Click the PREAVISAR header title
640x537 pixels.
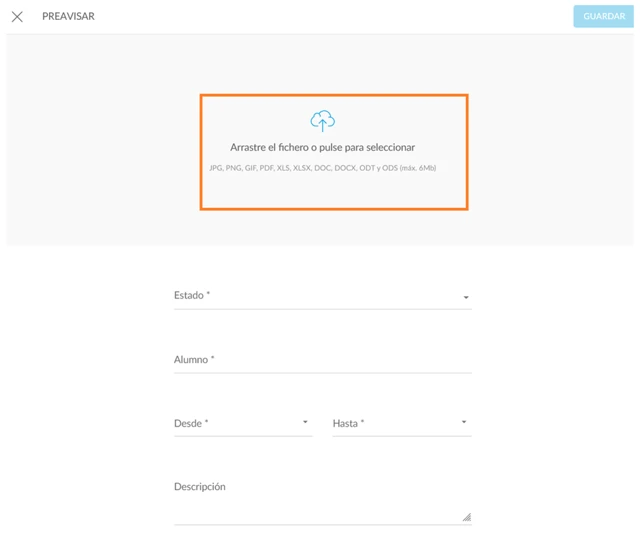click(68, 17)
